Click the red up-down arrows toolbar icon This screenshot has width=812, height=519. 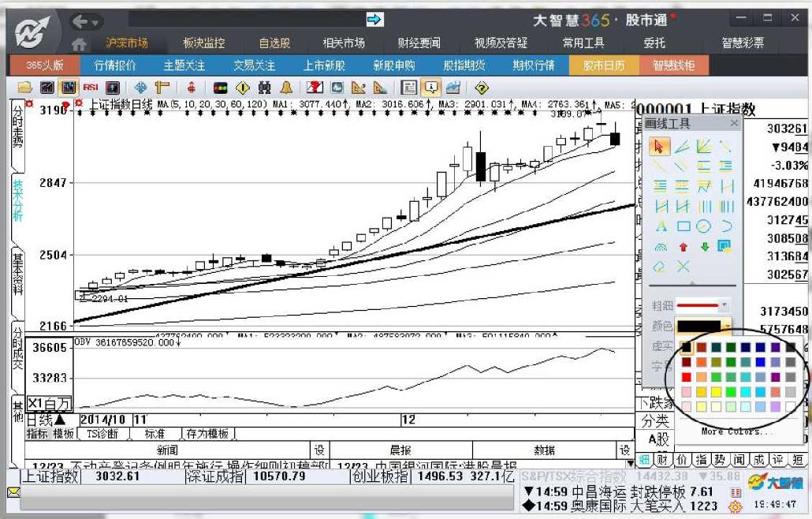coord(191,88)
